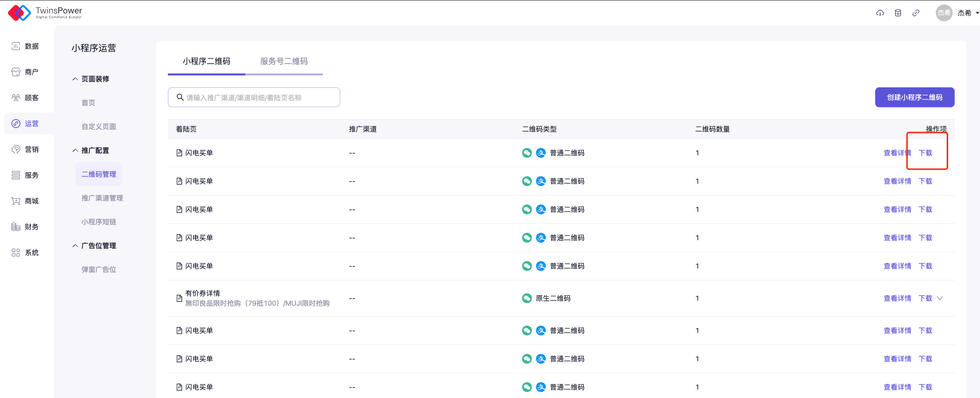Go to 商户 in left sidebar
Viewport: 980px width, 398px height.
click(25, 72)
